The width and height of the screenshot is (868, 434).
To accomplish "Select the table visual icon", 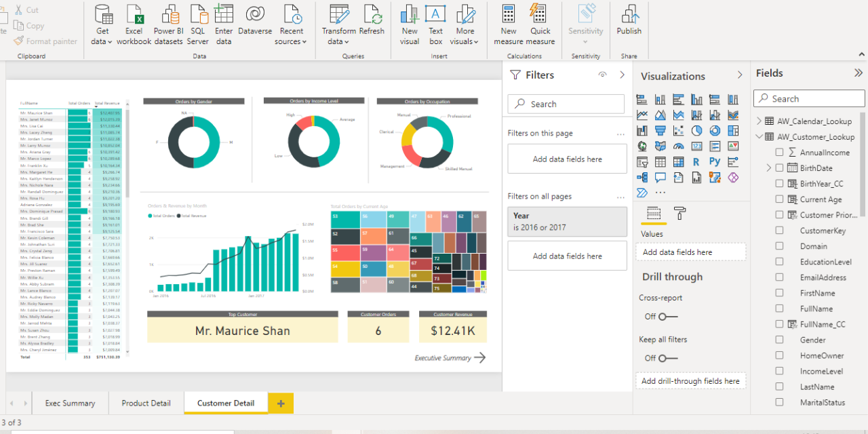I will [660, 161].
